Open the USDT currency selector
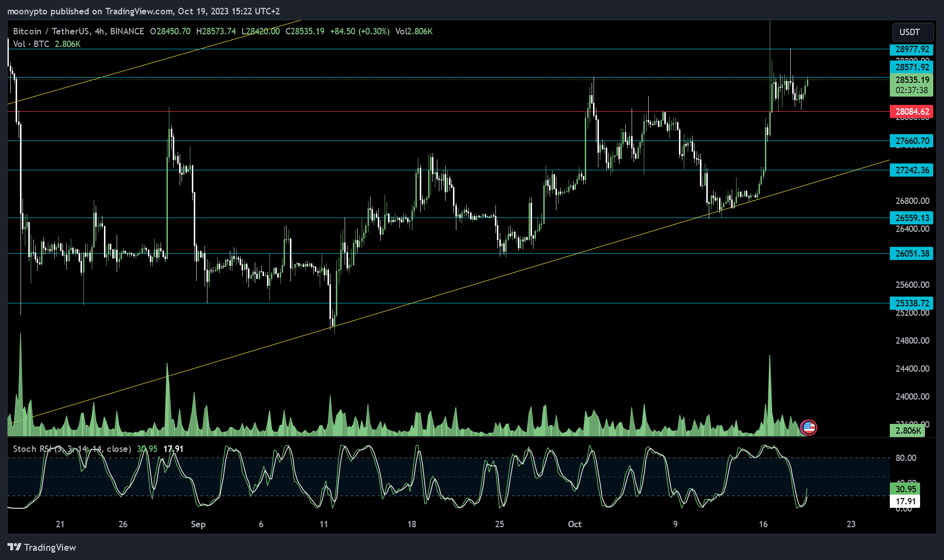 pos(912,32)
